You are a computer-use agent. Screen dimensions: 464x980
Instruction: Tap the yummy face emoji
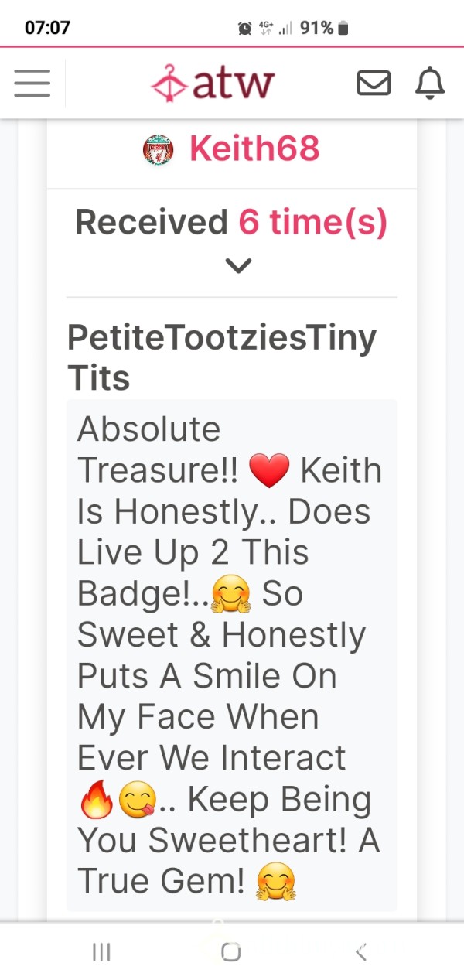[x=137, y=800]
